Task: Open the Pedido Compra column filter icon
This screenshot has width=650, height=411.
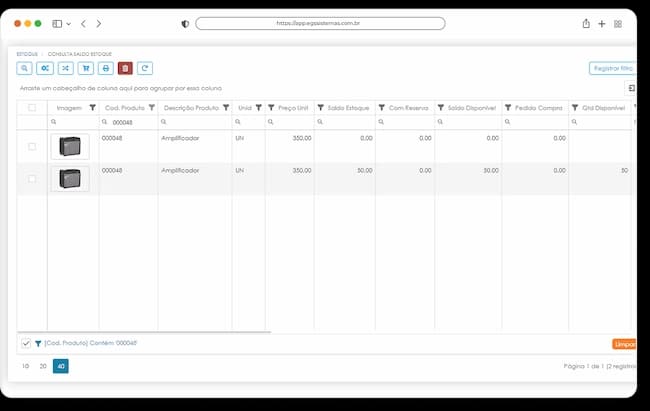Action: pos(508,108)
